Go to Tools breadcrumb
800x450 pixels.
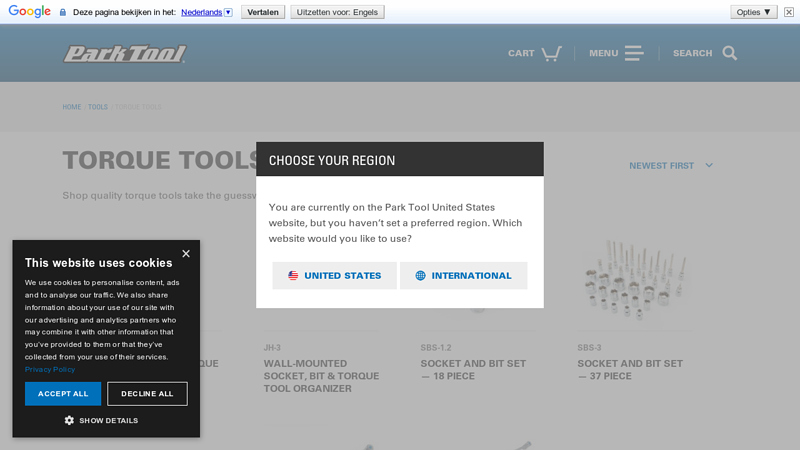(x=98, y=107)
